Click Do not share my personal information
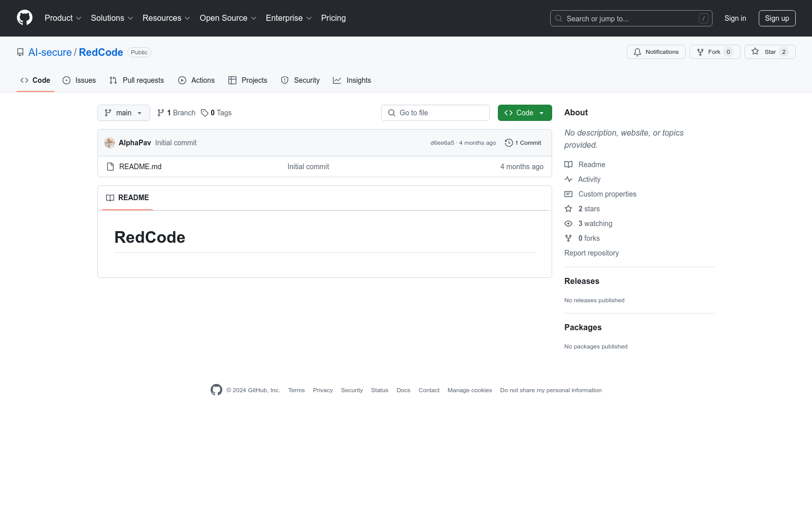The height and width of the screenshot is (508, 812). click(x=551, y=390)
